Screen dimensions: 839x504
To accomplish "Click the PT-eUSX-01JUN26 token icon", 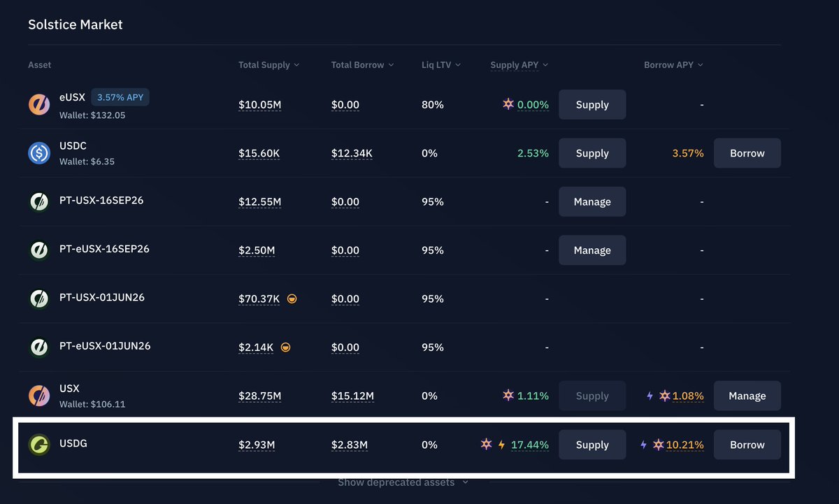I will click(39, 347).
